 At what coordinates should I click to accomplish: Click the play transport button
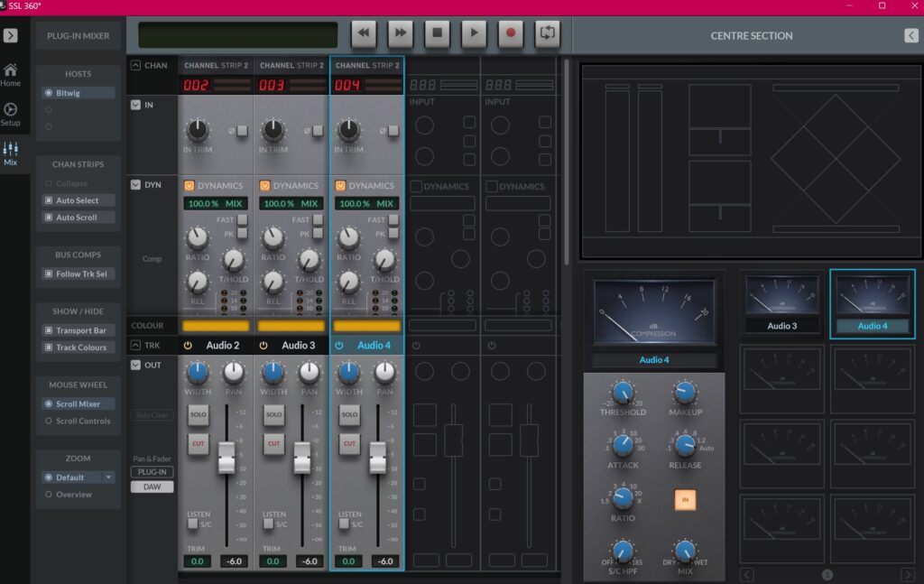pos(474,33)
